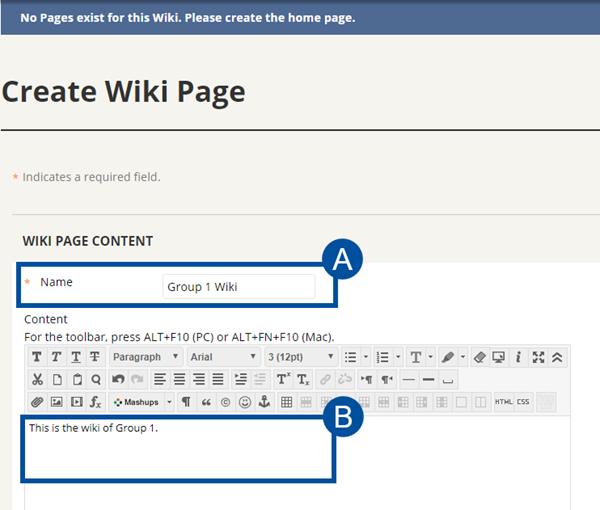
Task: Undo the last edit
Action: coord(118,380)
